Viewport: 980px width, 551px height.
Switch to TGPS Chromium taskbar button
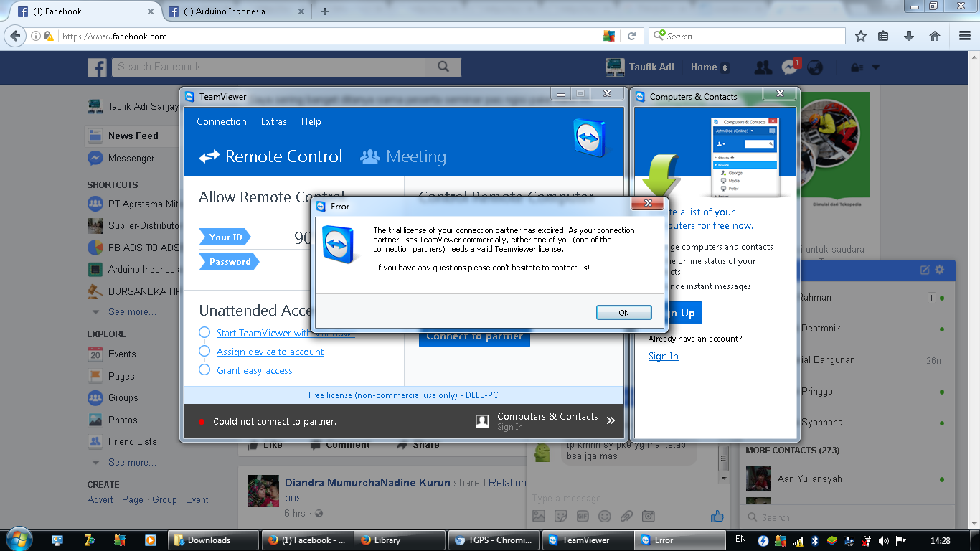click(x=495, y=540)
